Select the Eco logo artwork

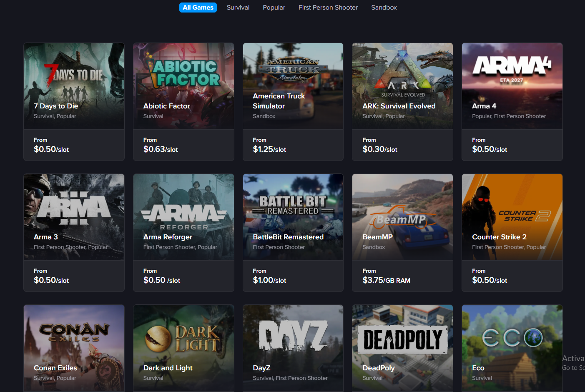[x=512, y=338]
